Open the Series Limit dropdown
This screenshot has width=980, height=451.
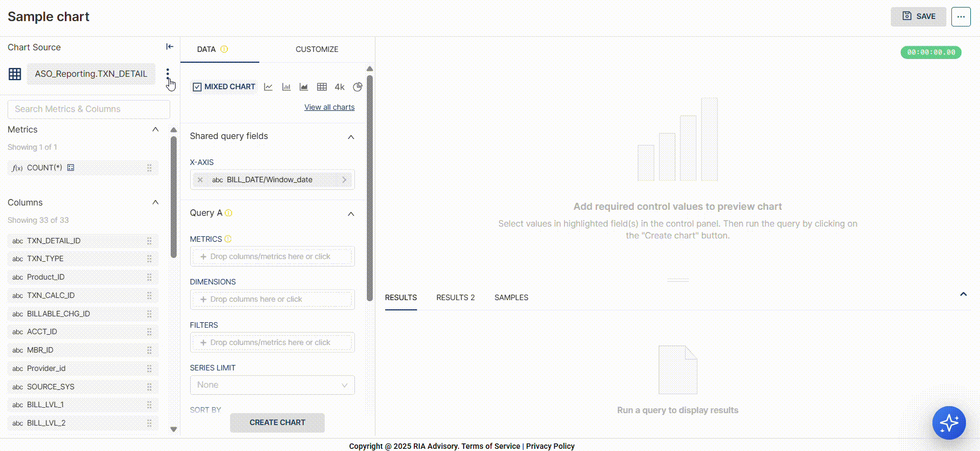click(x=272, y=385)
